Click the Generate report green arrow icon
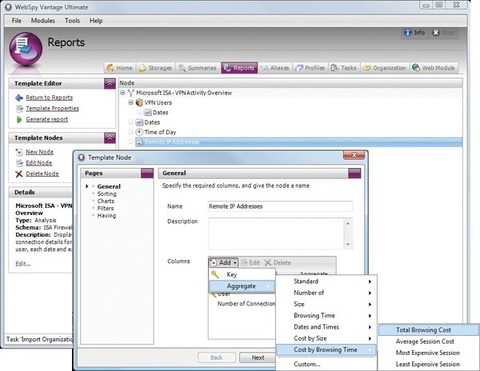The width and height of the screenshot is (480, 371). 19,120
